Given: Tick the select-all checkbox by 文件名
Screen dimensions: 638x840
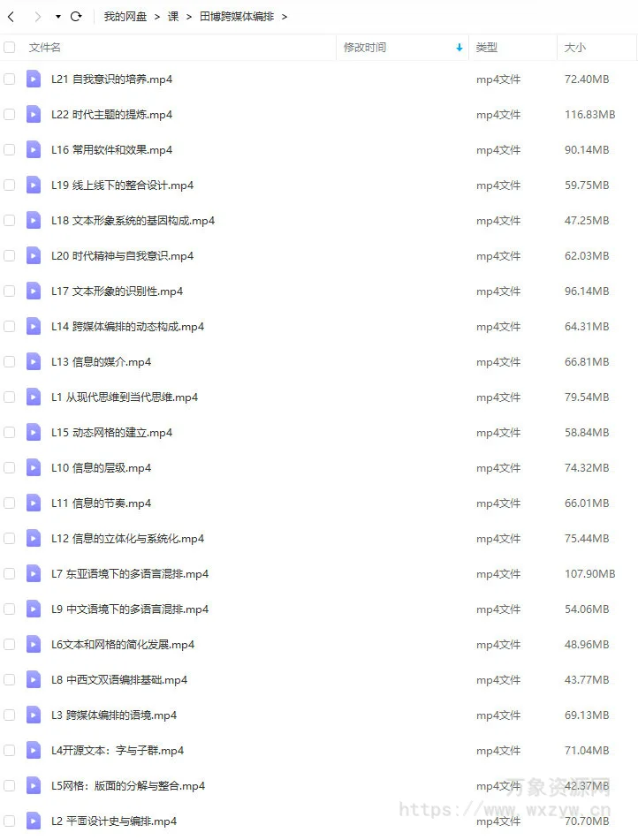Looking at the screenshot, I should coord(9,48).
